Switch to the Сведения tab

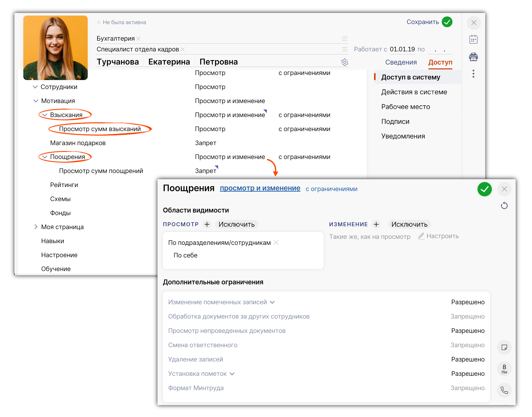(401, 62)
